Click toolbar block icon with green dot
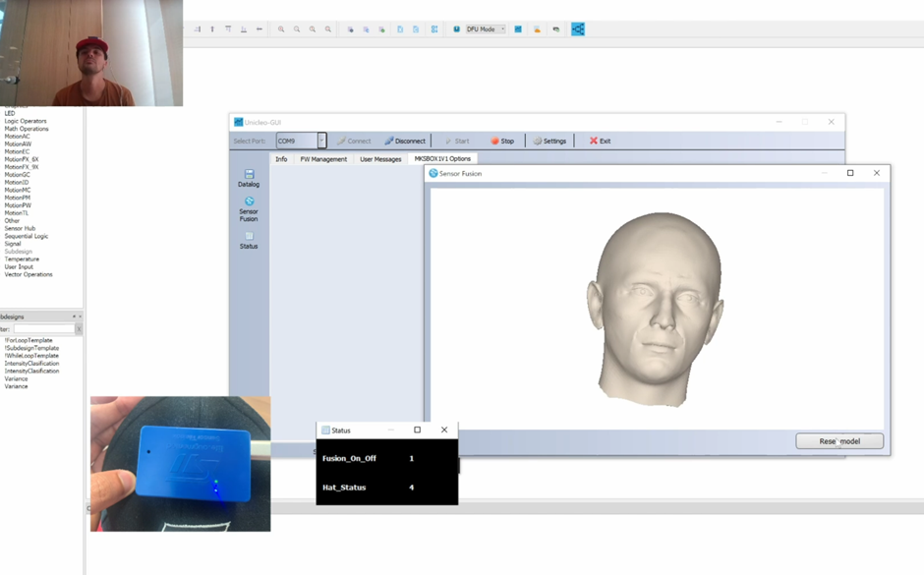The width and height of the screenshot is (924, 575). [381, 29]
